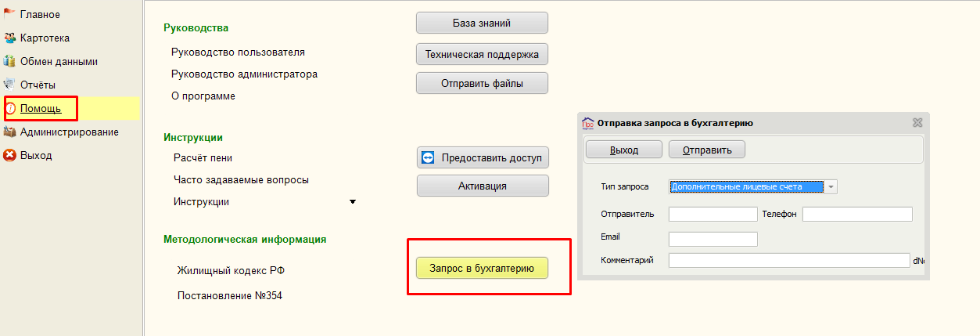
Task: Open the О программе link
Action: point(203,96)
